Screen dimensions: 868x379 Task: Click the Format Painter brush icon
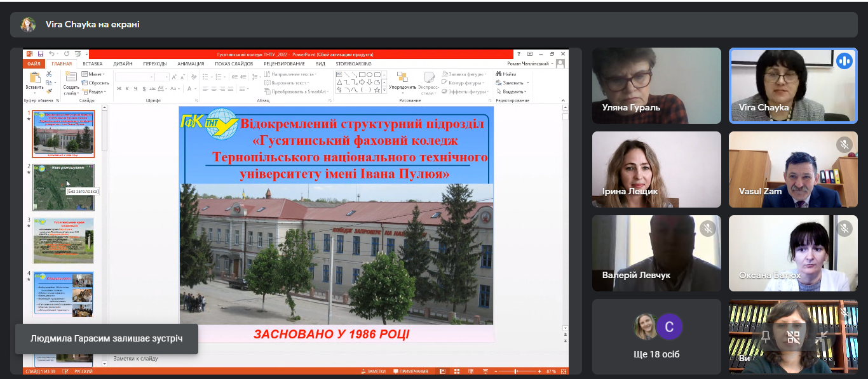click(49, 91)
